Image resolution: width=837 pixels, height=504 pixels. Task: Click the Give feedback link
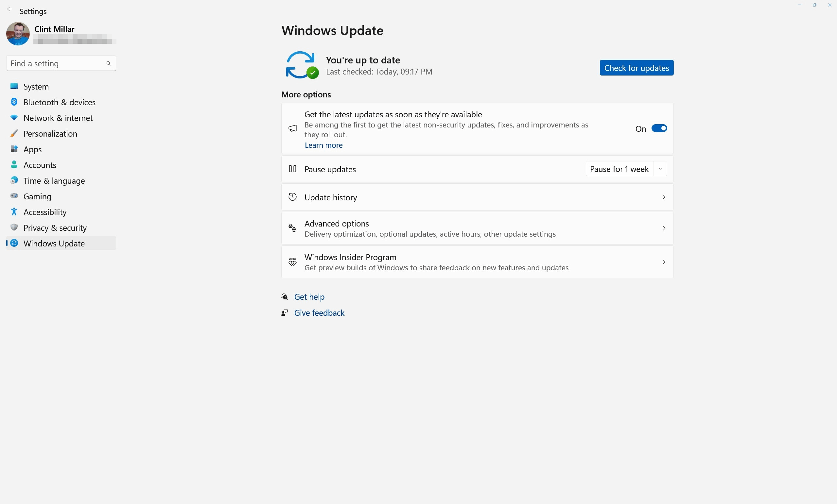click(x=319, y=312)
